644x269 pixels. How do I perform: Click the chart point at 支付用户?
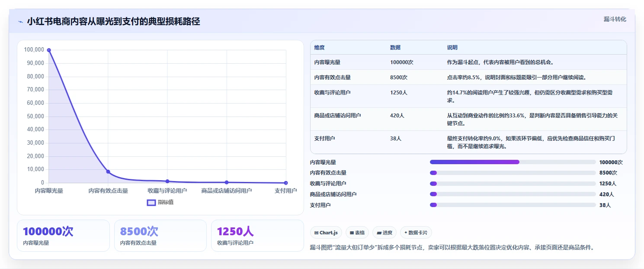tap(286, 183)
